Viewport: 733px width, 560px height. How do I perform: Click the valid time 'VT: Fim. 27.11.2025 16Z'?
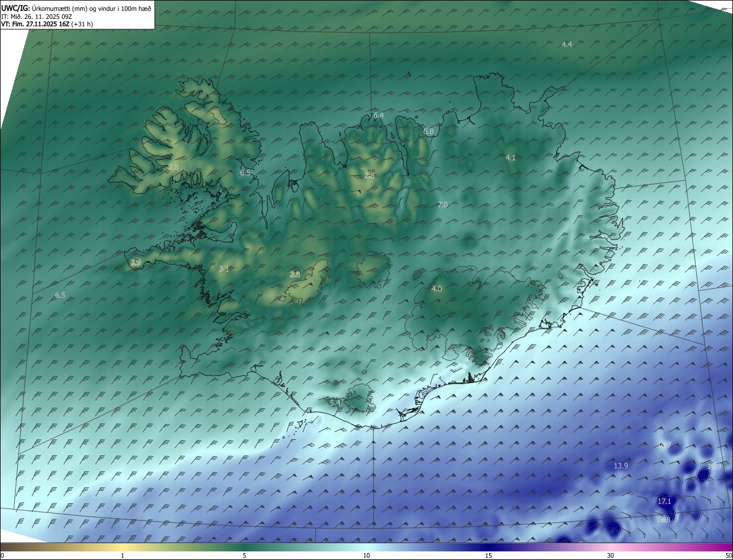pos(35,25)
